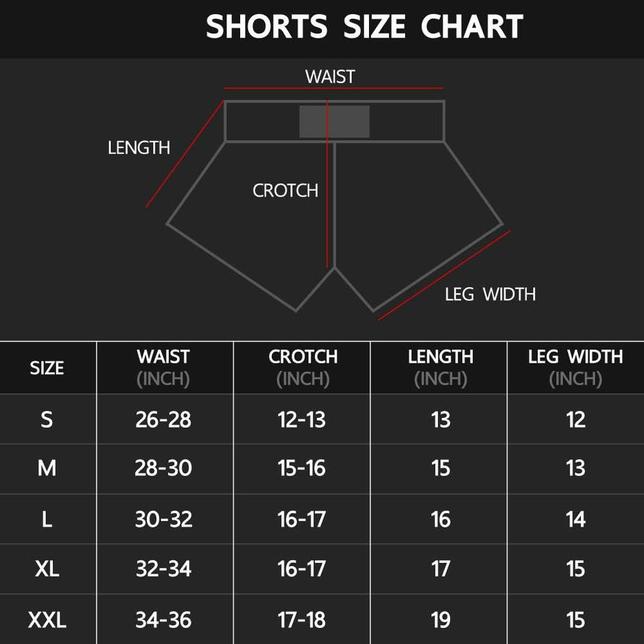Click the XXL size row label

(x=47, y=620)
